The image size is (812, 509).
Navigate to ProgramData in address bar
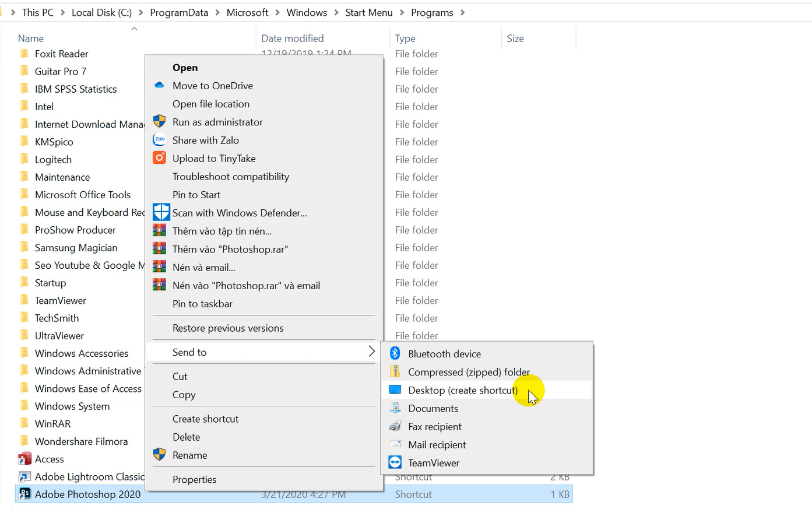pos(179,12)
